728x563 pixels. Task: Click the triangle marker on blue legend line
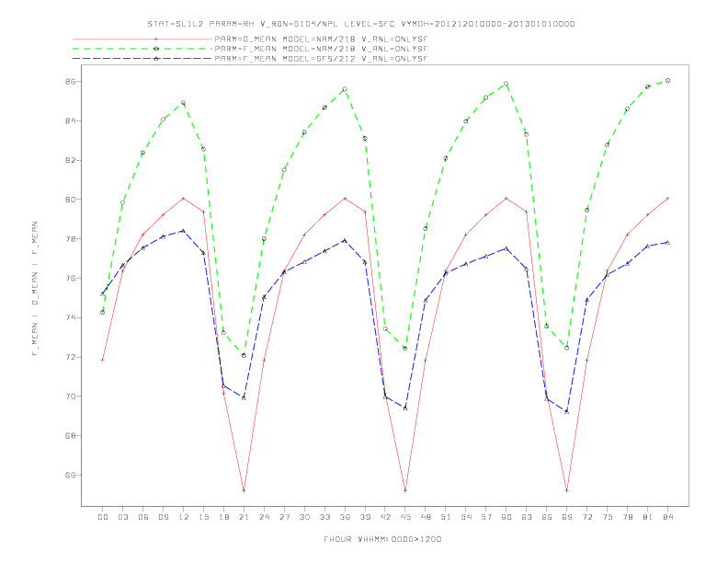pyautogui.click(x=156, y=59)
